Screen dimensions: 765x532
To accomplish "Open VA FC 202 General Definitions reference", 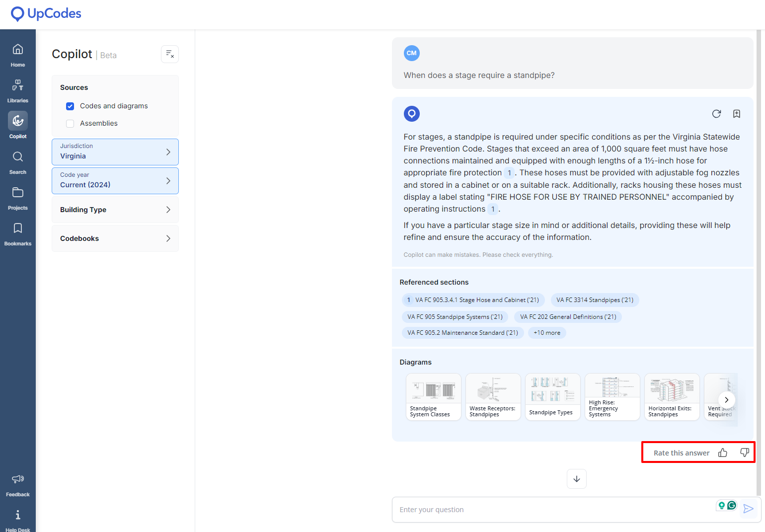I will click(x=568, y=317).
